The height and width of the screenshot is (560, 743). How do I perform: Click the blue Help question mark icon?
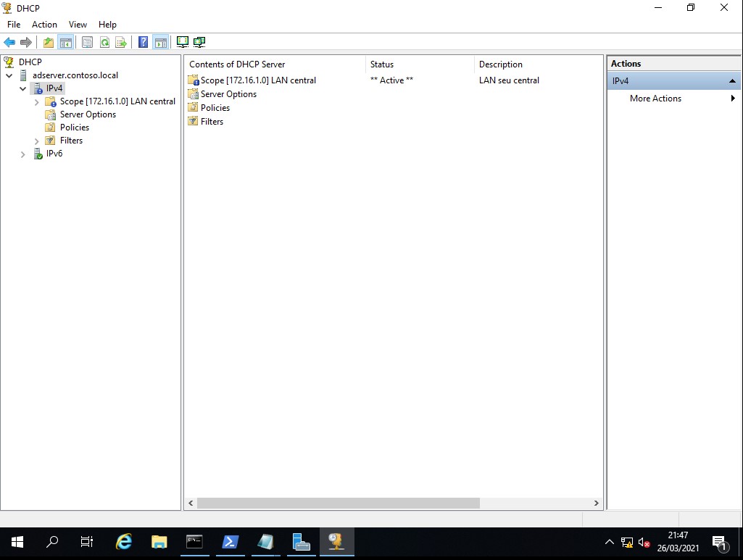click(x=143, y=43)
